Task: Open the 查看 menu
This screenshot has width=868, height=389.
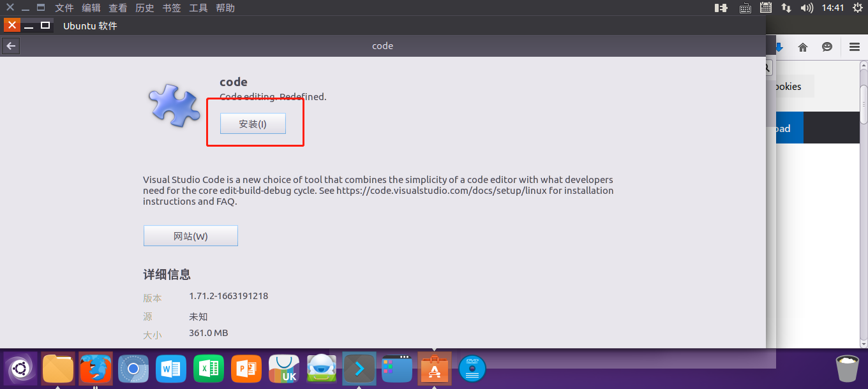Action: point(118,8)
